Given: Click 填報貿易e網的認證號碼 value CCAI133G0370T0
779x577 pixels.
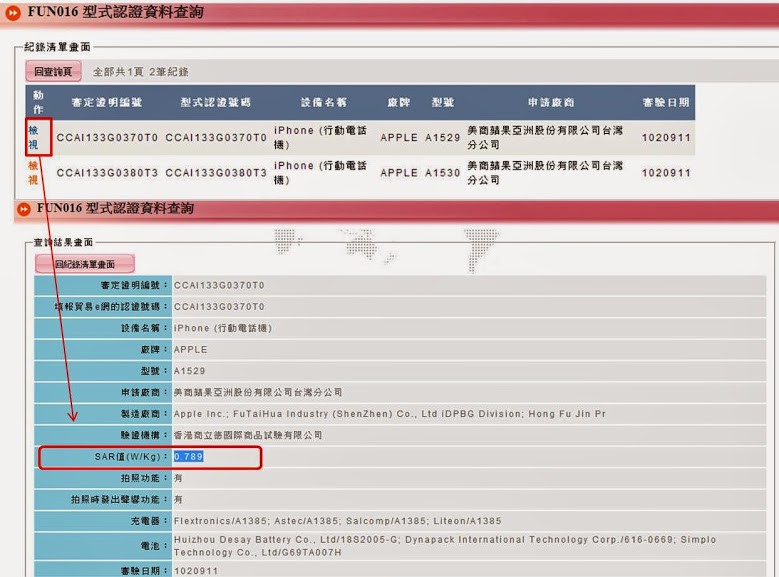Looking at the screenshot, I should 219,307.
